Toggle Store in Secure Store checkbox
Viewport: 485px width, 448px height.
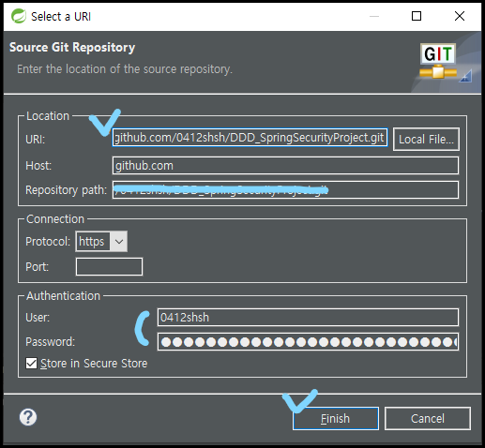tap(31, 364)
